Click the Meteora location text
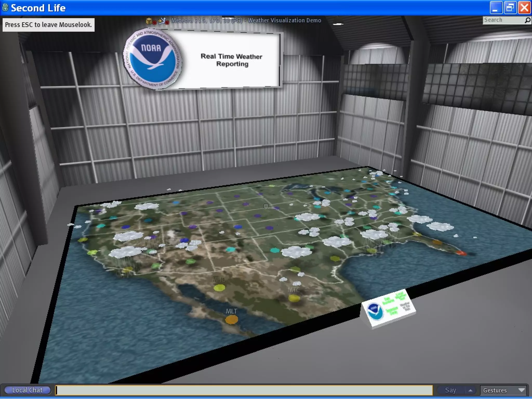The height and width of the screenshot is (399, 532). coord(207,20)
